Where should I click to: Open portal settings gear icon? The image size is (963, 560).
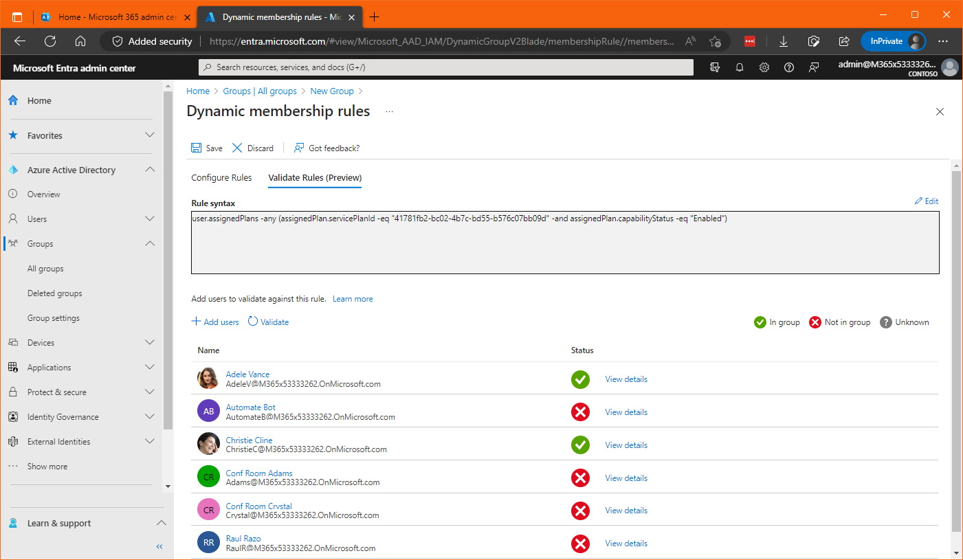764,67
